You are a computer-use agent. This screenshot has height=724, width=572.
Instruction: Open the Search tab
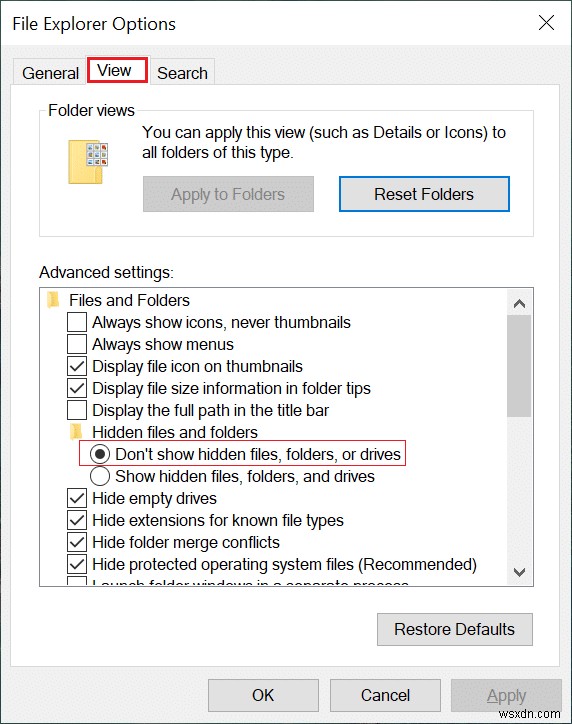click(182, 73)
